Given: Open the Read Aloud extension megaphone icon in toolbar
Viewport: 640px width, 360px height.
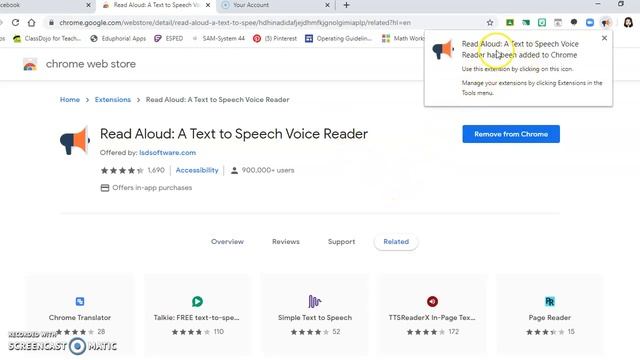Looking at the screenshot, I should [x=606, y=22].
